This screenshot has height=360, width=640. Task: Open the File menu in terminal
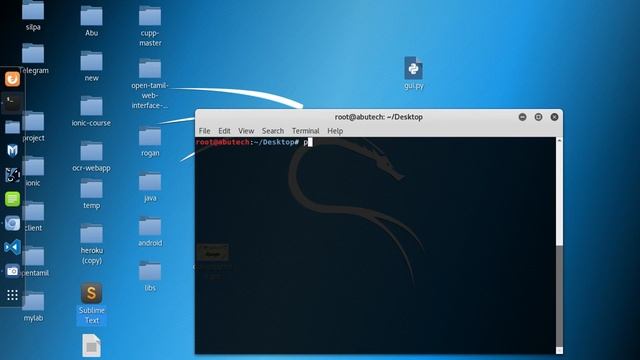click(204, 131)
